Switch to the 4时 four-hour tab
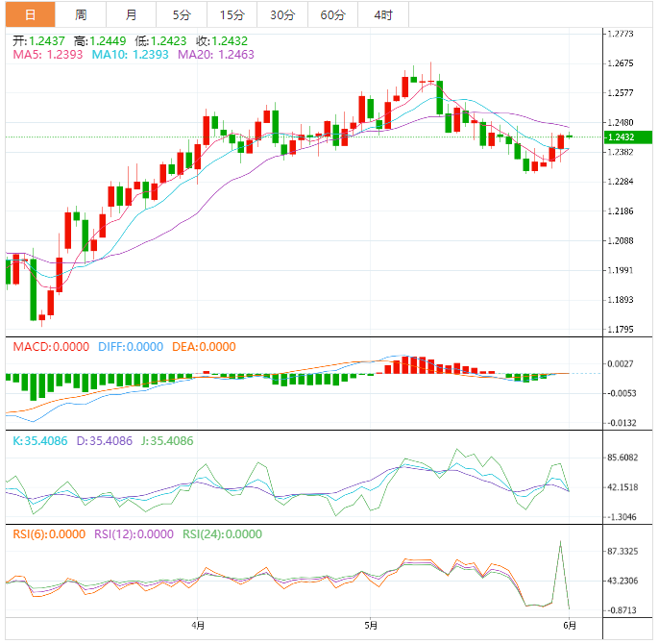 pos(382,14)
